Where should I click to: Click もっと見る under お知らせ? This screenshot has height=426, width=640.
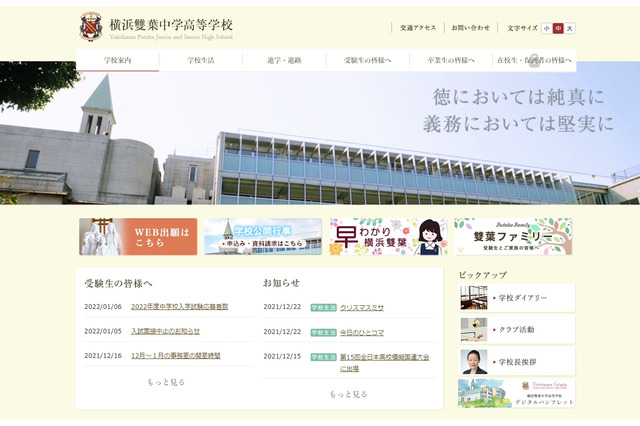click(348, 394)
